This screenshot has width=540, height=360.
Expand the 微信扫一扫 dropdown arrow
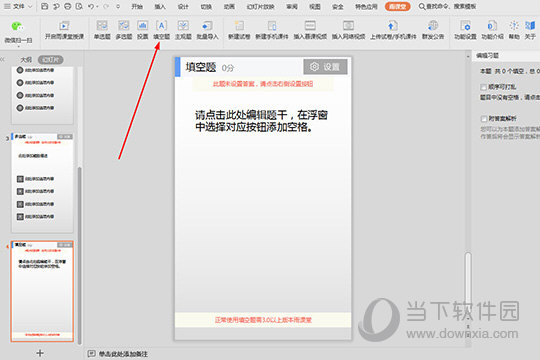[x=18, y=46]
